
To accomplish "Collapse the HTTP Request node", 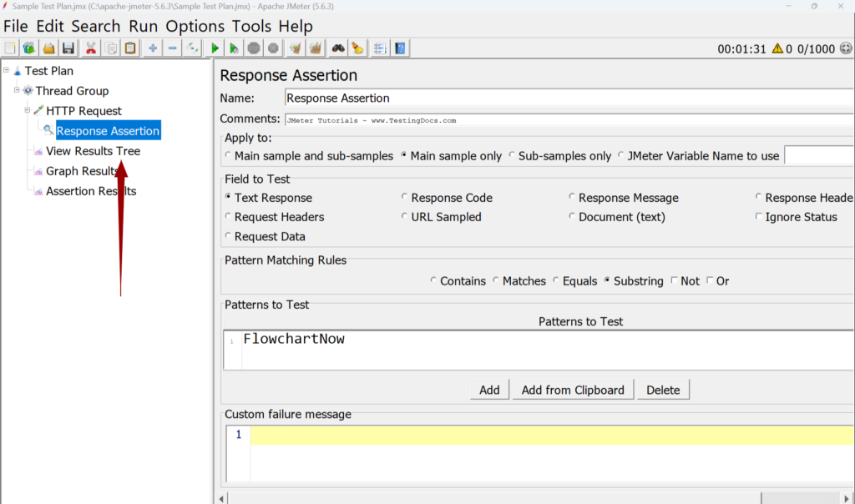I will pyautogui.click(x=27, y=110).
